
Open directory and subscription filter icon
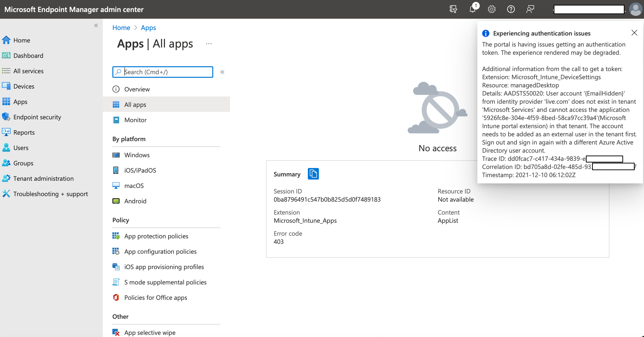click(453, 9)
